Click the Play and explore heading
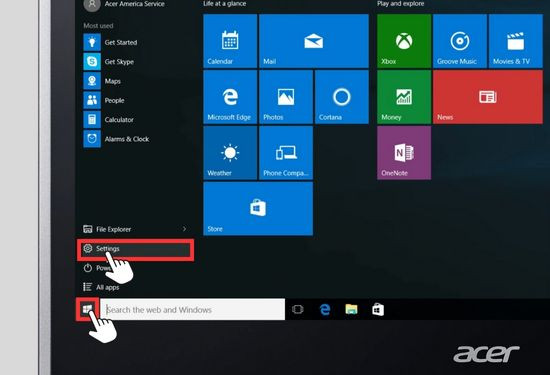Viewport: 550px width, 375px height. pos(401,4)
